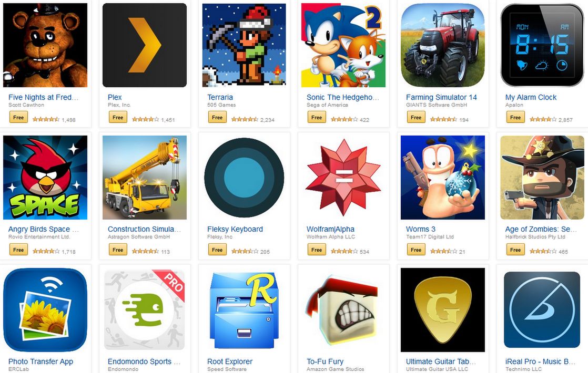Open the Photo Transfer App title link
The image size is (588, 373).
(40, 361)
